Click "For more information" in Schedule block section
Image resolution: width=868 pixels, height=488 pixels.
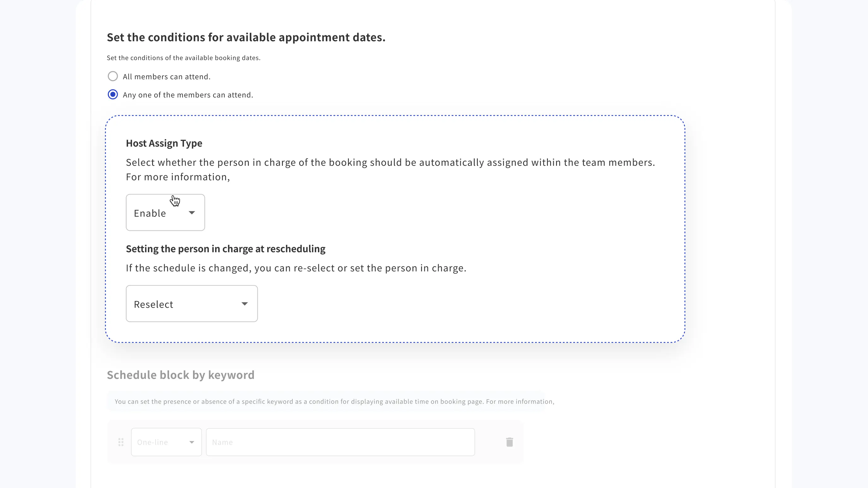tap(521, 401)
